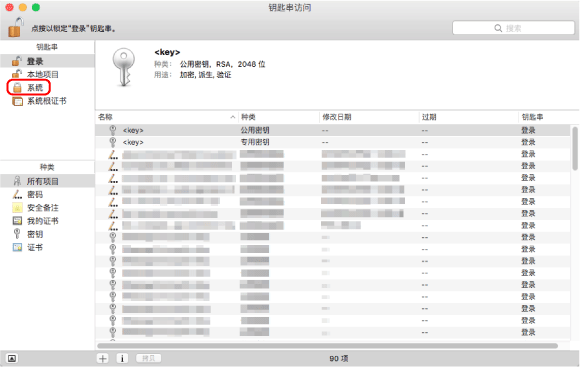The image size is (580, 367).
Task: Select the 登录 keychain in the sidebar
Action: (x=47, y=61)
